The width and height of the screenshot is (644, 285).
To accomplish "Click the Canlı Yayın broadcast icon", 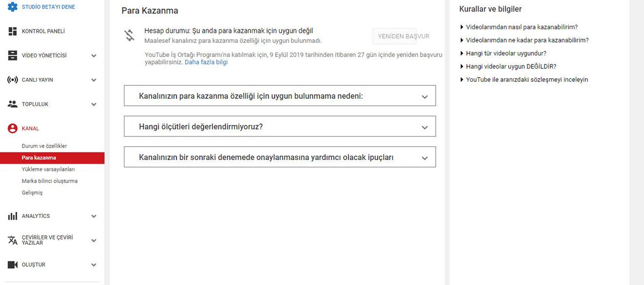I will click(x=12, y=80).
